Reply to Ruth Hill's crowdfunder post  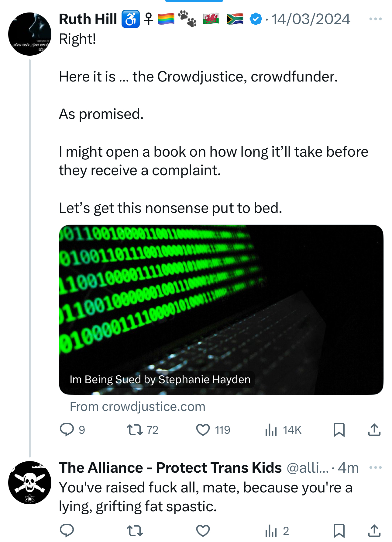pos(67,430)
